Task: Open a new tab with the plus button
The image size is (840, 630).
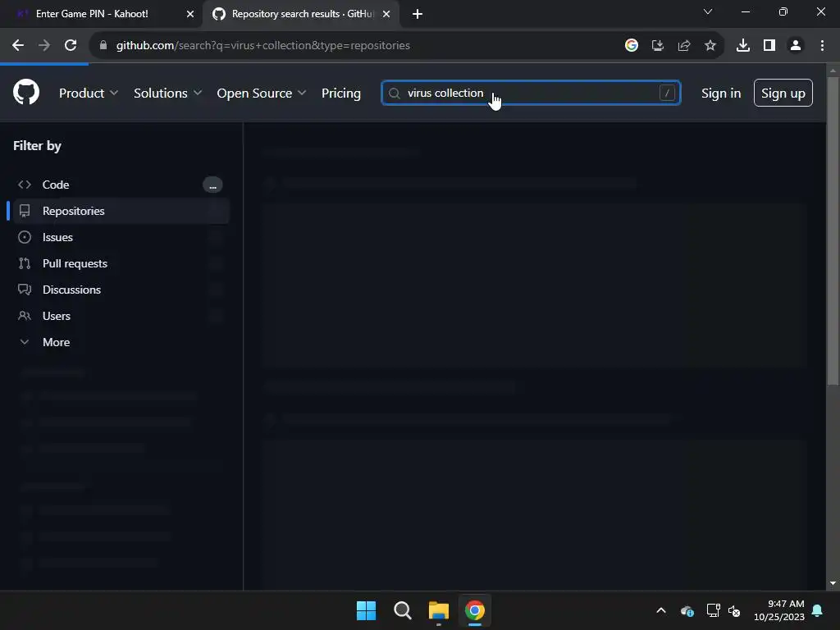Action: click(418, 14)
